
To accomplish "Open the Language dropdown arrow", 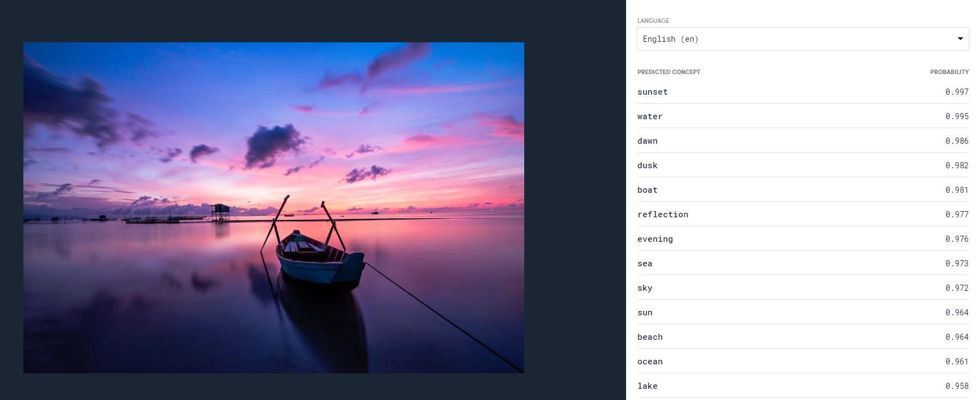I will coord(960,39).
